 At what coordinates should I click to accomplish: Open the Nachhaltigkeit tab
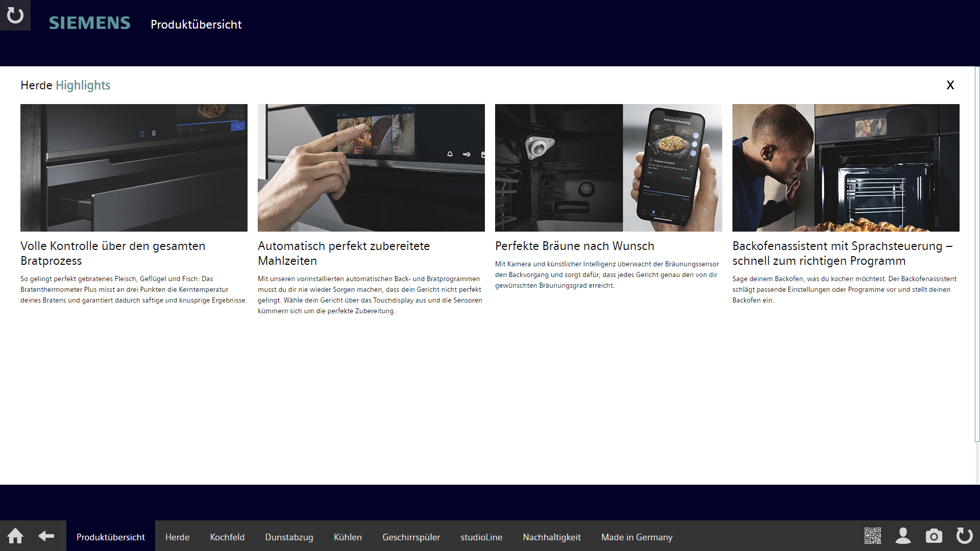tap(552, 537)
